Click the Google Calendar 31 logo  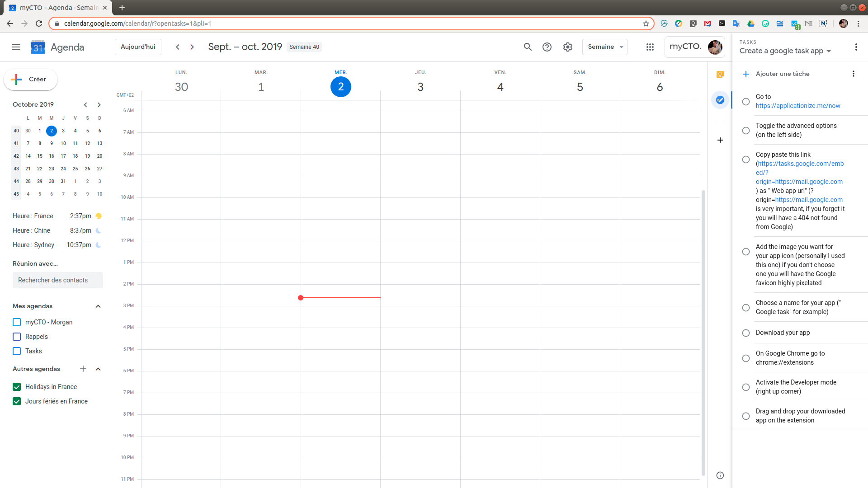[x=38, y=47]
